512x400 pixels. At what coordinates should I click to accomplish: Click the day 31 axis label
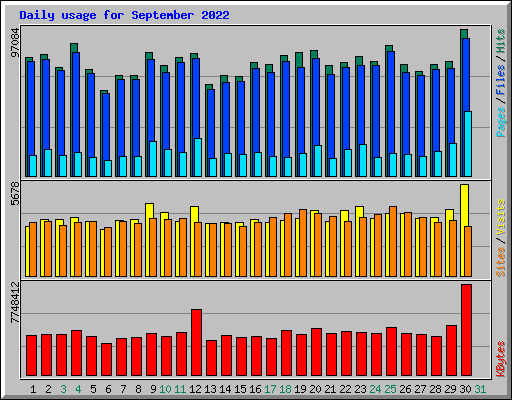[x=480, y=389]
